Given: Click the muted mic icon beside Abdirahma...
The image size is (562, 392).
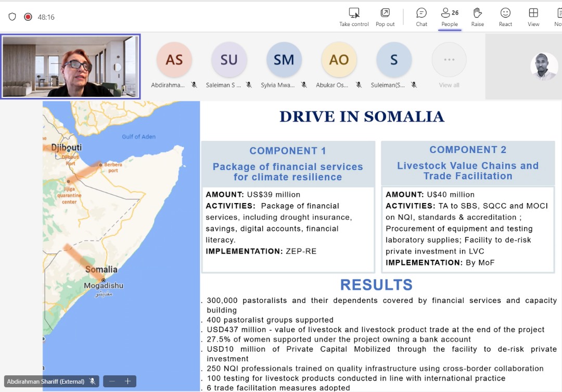Looking at the screenshot, I should pos(194,85).
